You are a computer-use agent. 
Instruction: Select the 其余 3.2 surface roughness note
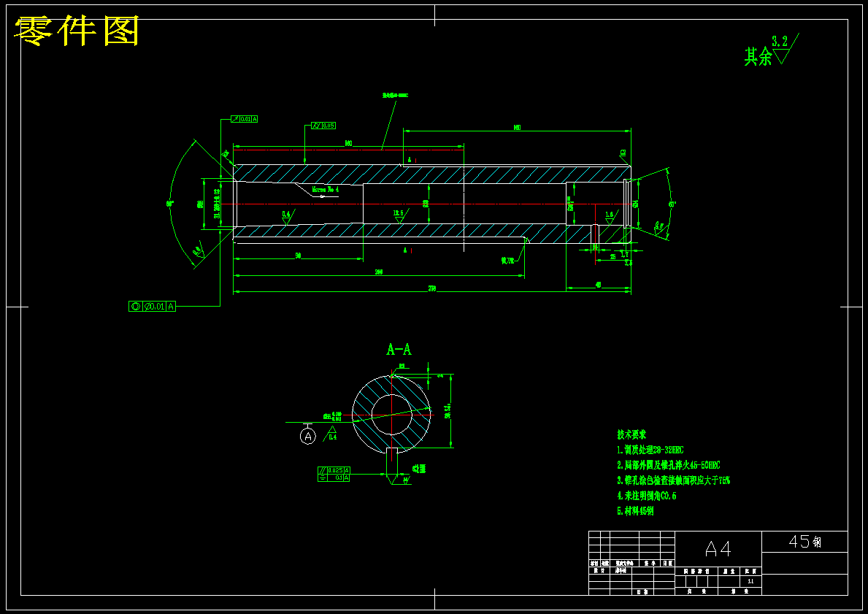click(x=771, y=50)
